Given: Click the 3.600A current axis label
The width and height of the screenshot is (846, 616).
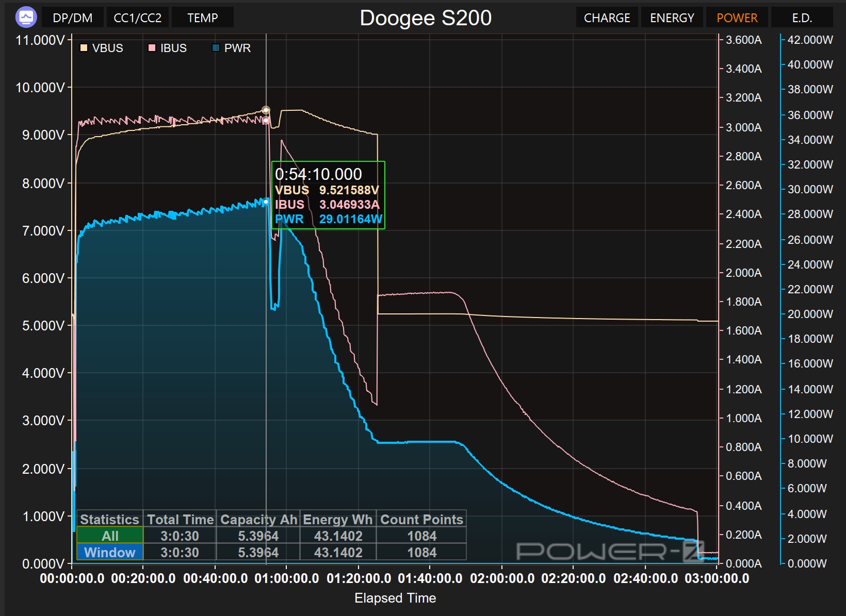Looking at the screenshot, I should click(x=744, y=40).
